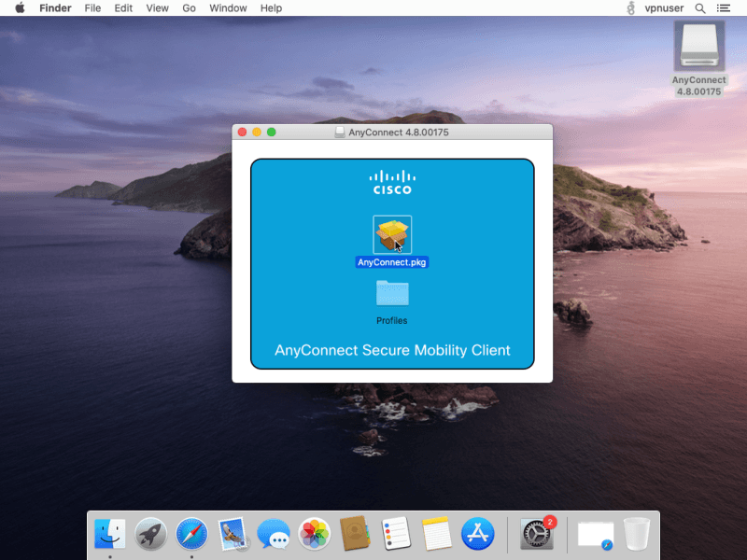Viewport: 747px width, 560px height.
Task: Open the App Store from the Dock
Action: 477,534
